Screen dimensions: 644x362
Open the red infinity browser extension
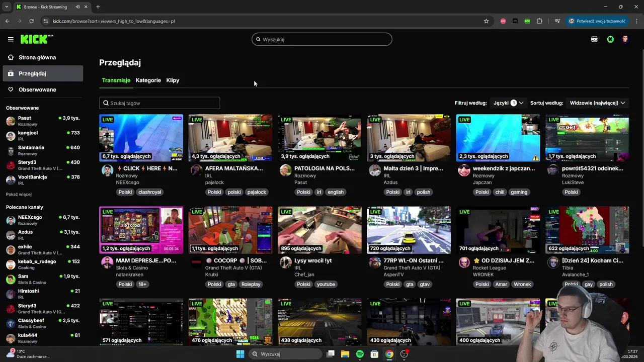503,21
